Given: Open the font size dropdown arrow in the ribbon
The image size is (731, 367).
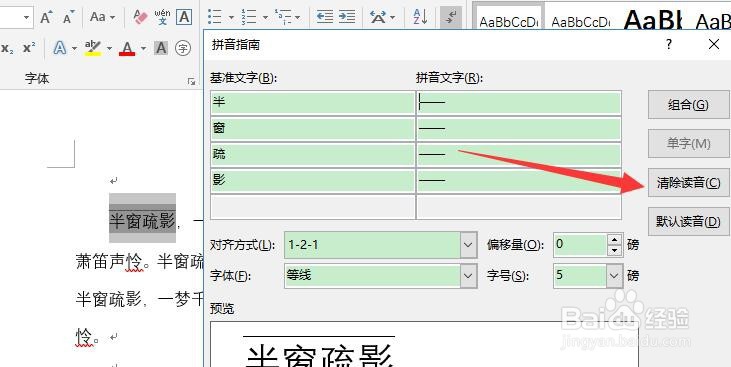Looking at the screenshot, I should tap(26, 18).
